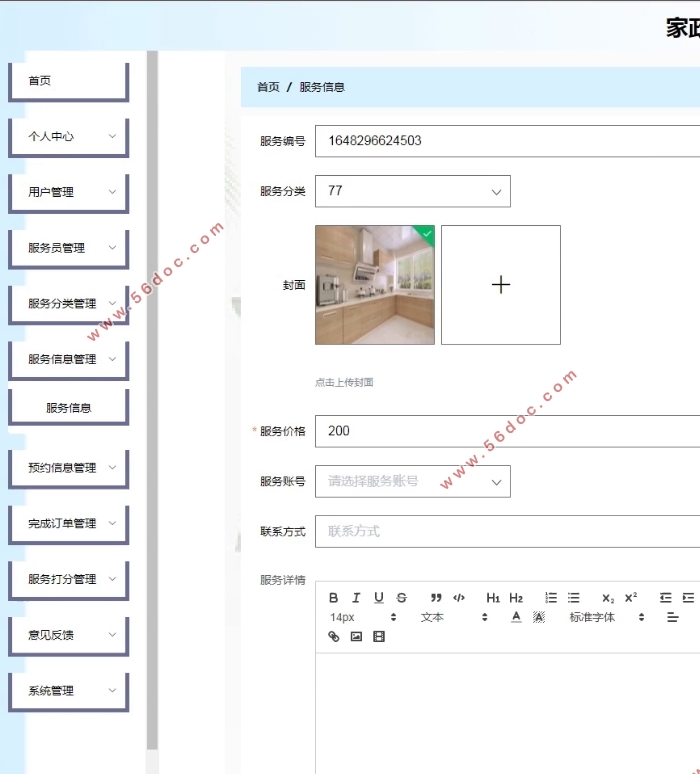The width and height of the screenshot is (700, 774).
Task: Focus the 服务价格 input field
Action: pyautogui.click(x=507, y=431)
